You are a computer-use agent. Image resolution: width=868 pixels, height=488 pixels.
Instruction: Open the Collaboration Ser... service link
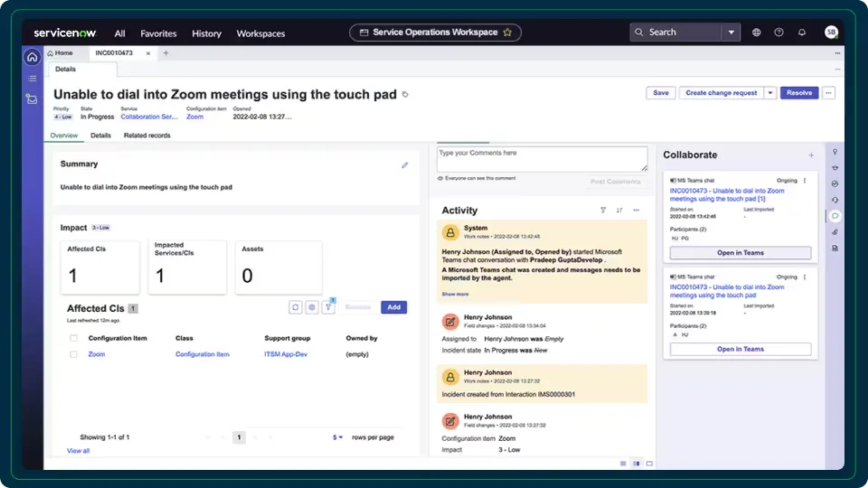[x=149, y=117]
